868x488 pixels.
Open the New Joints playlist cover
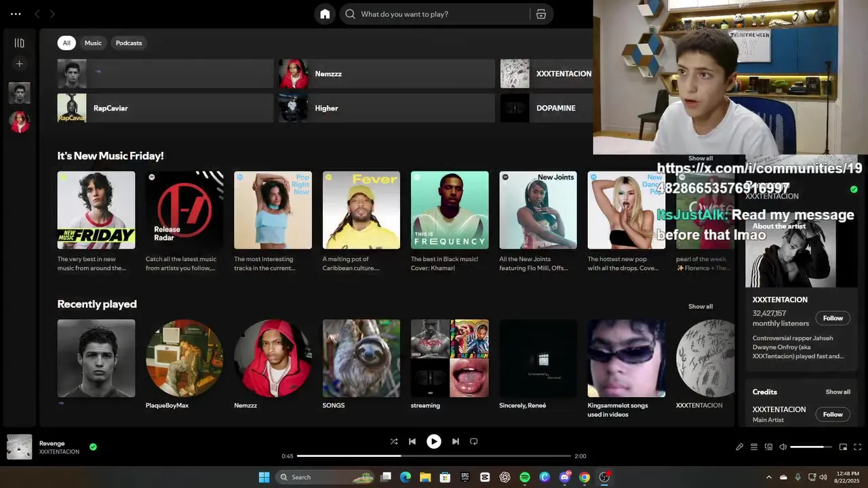click(x=538, y=210)
